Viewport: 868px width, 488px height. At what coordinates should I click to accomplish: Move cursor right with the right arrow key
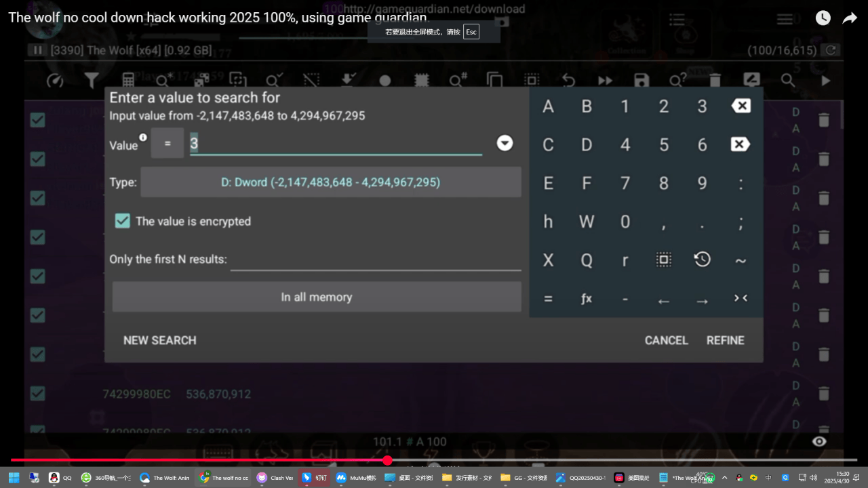coord(702,300)
